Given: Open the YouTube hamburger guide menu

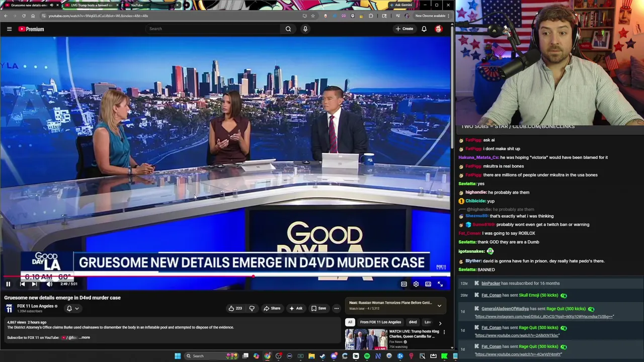Looking at the screenshot, I should click(9, 29).
